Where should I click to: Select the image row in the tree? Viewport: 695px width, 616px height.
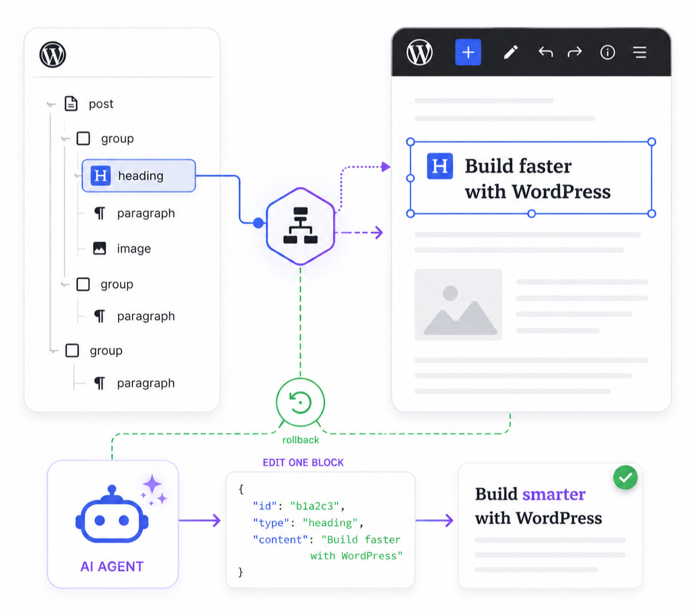coord(122,248)
